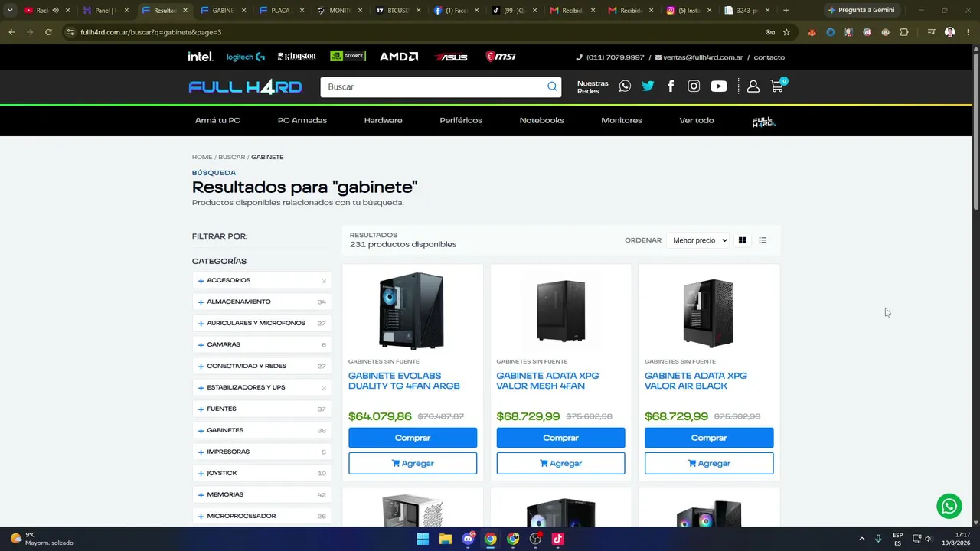
Task: Click the ASUS brand logo
Action: [451, 57]
